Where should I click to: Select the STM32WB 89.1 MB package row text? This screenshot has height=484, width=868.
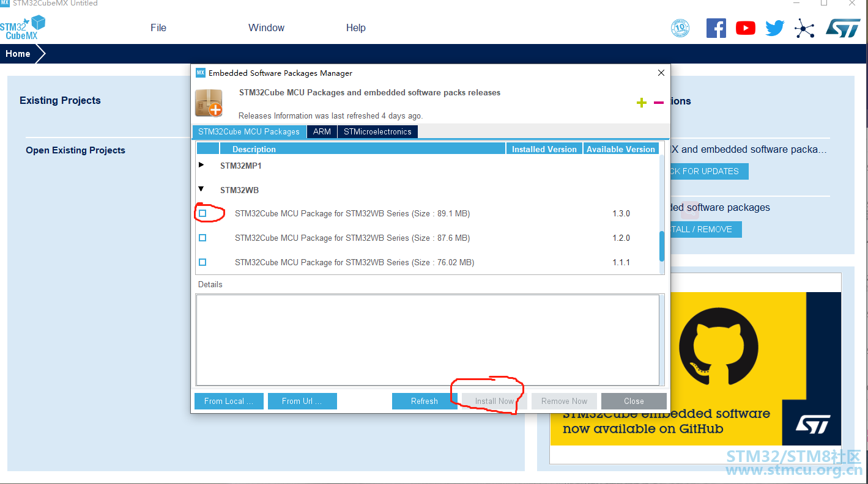coord(352,213)
